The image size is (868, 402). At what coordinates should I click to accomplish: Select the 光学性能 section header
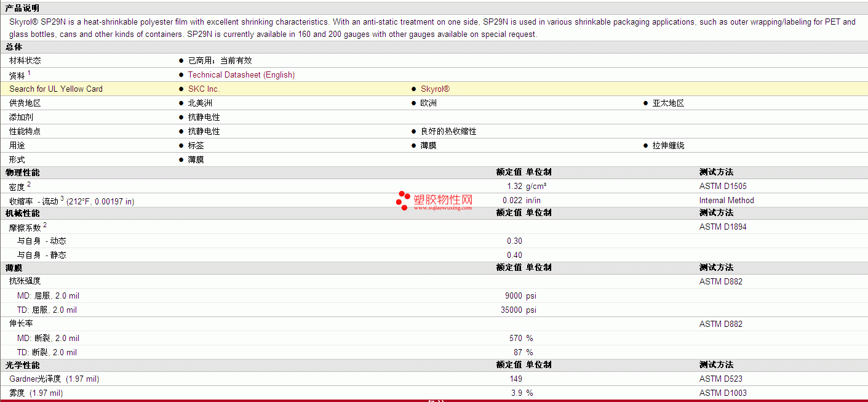(22, 365)
